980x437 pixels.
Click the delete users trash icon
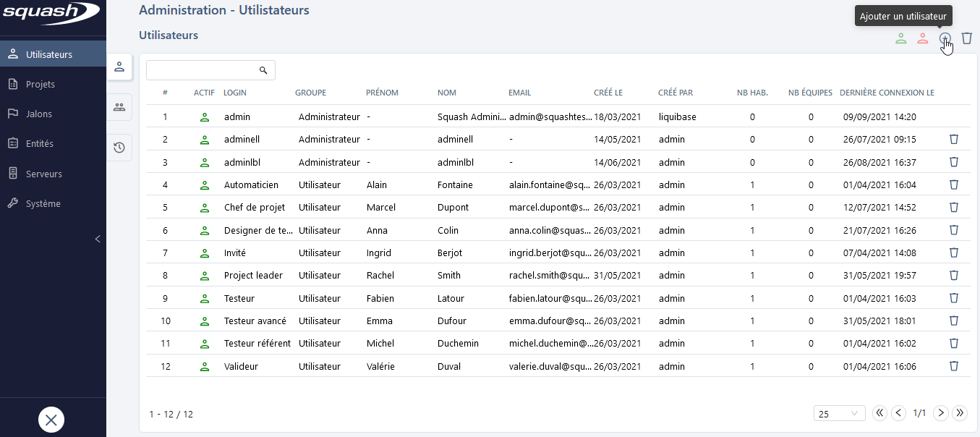tap(967, 38)
